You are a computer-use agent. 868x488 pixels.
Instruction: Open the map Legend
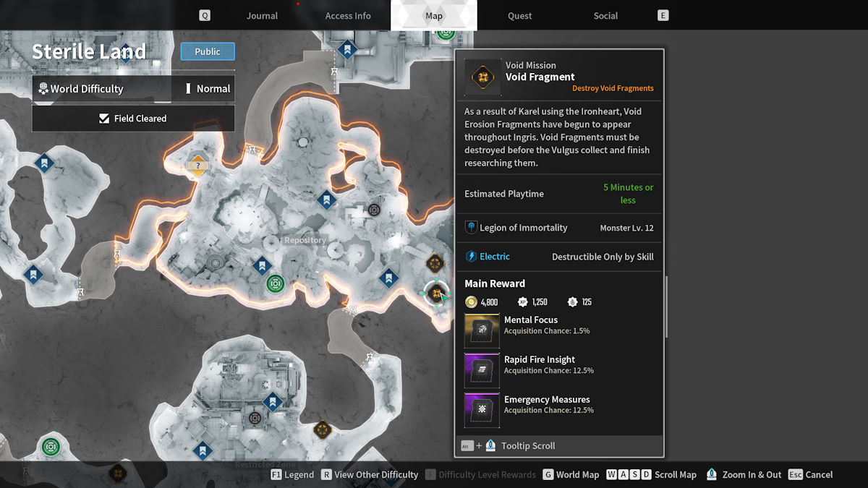point(292,475)
